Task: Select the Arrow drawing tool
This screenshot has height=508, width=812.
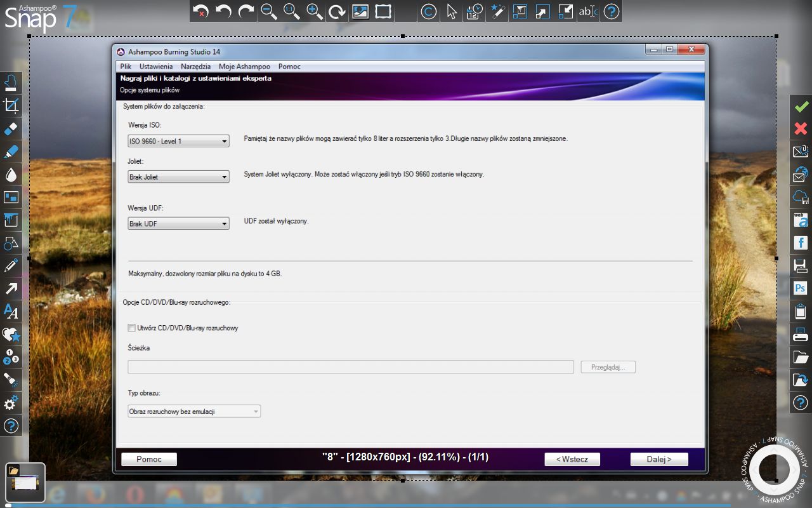Action: click(x=11, y=288)
